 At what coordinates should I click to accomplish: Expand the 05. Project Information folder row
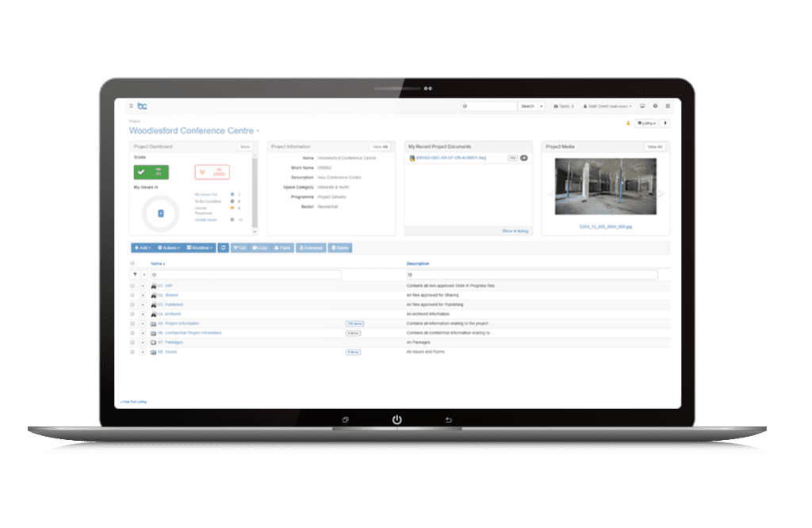143,323
